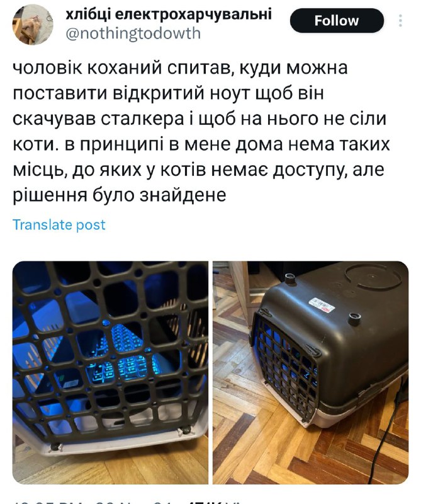Open the author's round profile avatar
The image size is (421, 504).
coord(33,25)
